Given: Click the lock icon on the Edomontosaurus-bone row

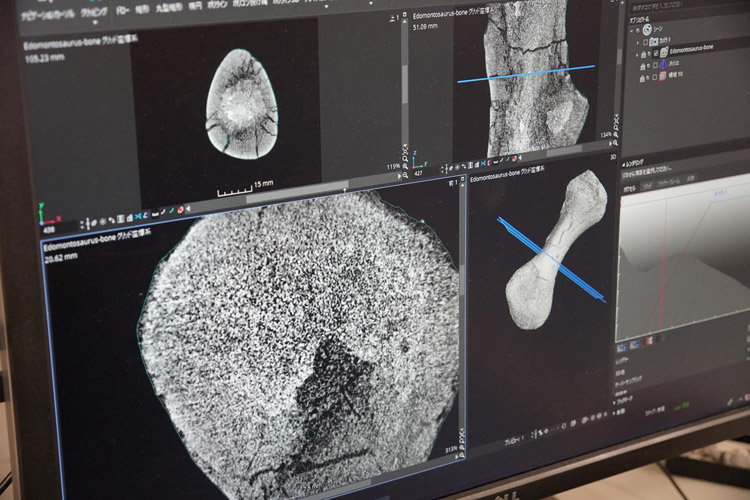Looking at the screenshot, I should 643,55.
